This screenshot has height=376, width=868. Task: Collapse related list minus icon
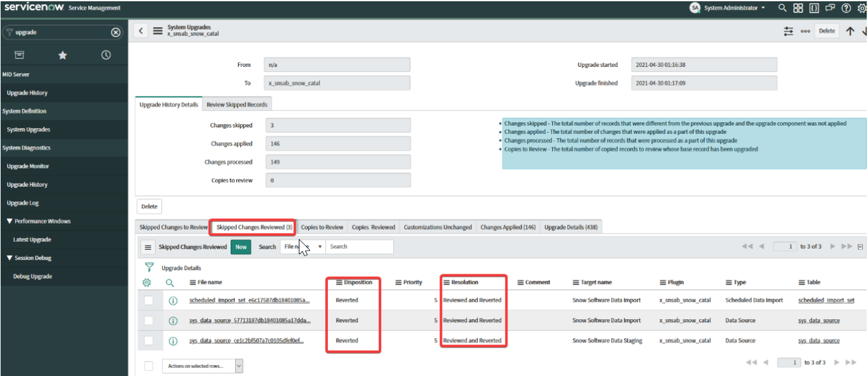pos(860,247)
